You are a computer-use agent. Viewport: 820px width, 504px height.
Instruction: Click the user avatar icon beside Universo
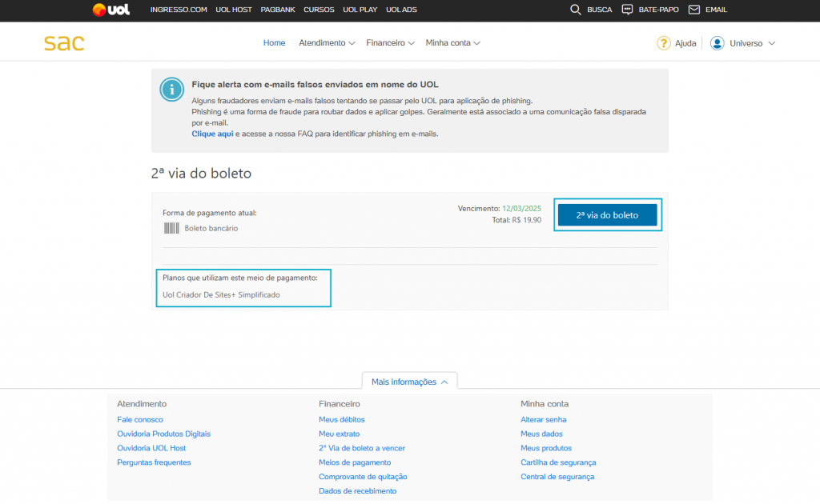(717, 43)
